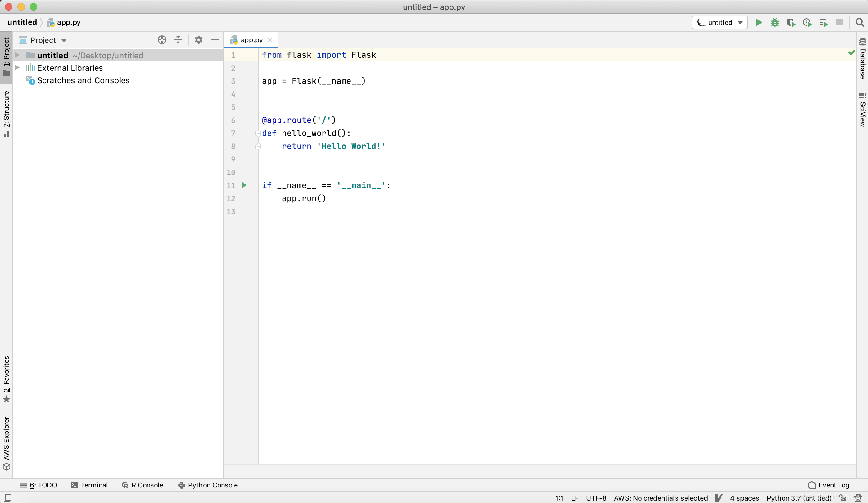Toggle the Structure side tool window
Viewport: 868px width, 503px height.
click(6, 114)
